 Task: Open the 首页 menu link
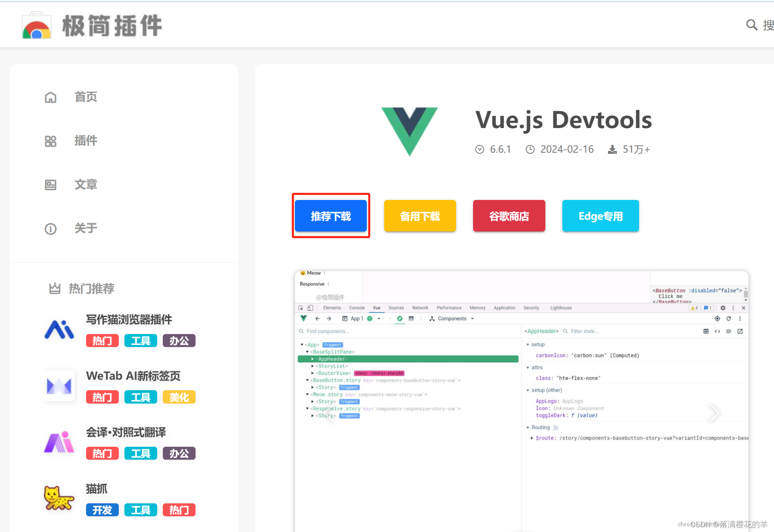click(86, 97)
